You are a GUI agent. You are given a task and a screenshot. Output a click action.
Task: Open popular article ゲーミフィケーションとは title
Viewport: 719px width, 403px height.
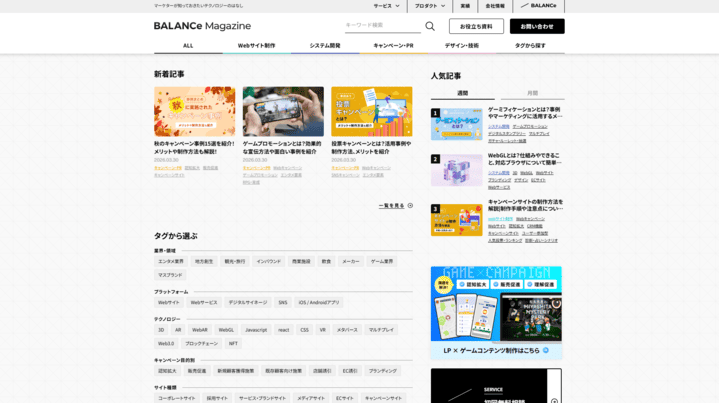coord(525,113)
